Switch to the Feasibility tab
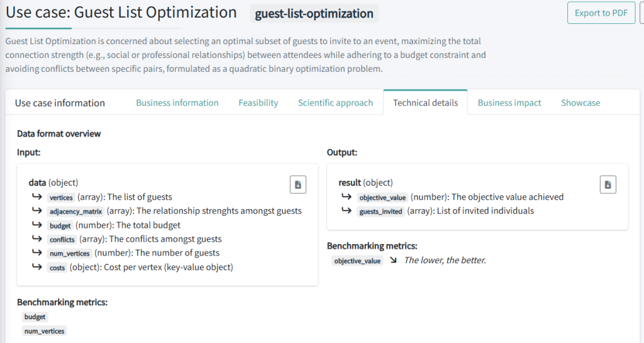 (x=258, y=103)
